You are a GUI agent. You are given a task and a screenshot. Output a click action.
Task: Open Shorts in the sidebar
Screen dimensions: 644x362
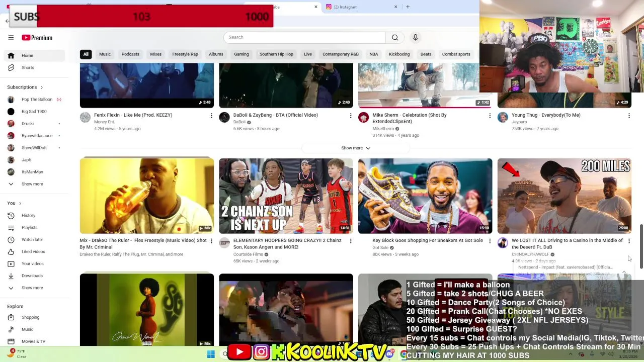[x=34, y=67]
